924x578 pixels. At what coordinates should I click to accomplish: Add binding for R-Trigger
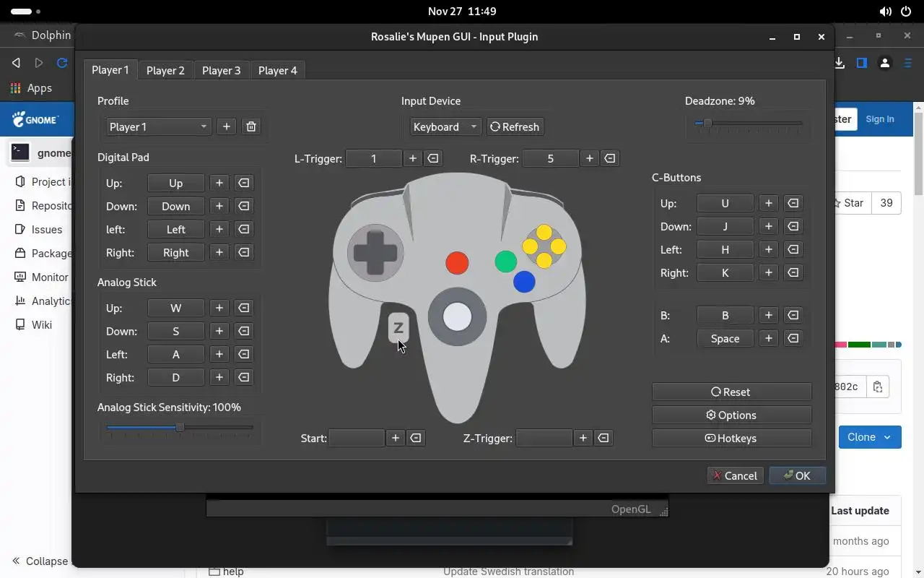click(x=590, y=158)
